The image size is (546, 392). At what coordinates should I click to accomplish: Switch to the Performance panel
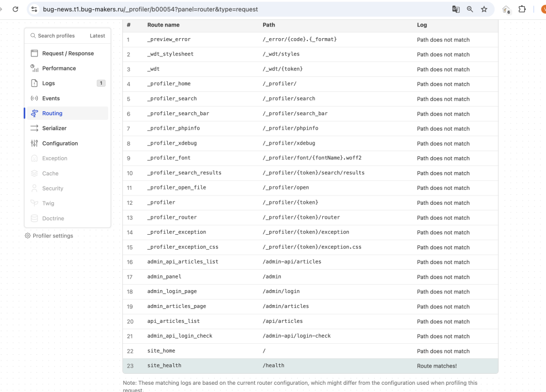pos(68,68)
